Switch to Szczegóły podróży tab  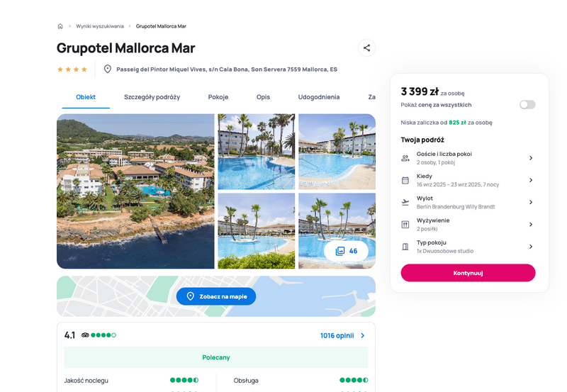point(152,97)
